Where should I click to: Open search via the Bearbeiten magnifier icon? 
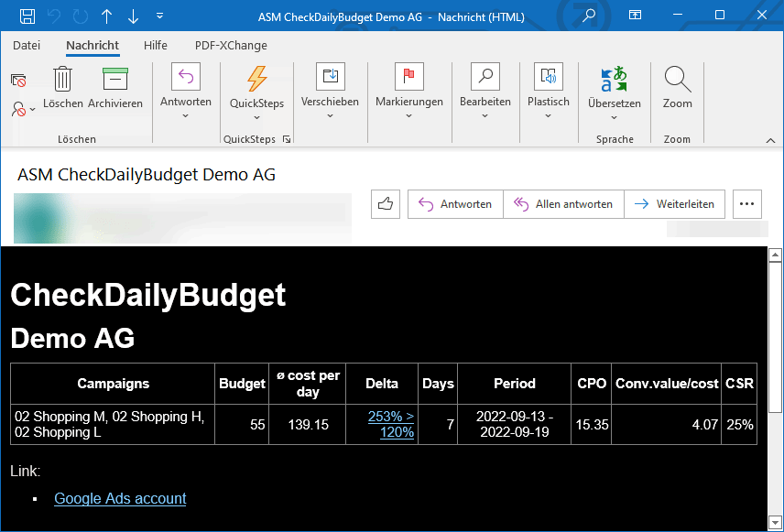click(485, 78)
